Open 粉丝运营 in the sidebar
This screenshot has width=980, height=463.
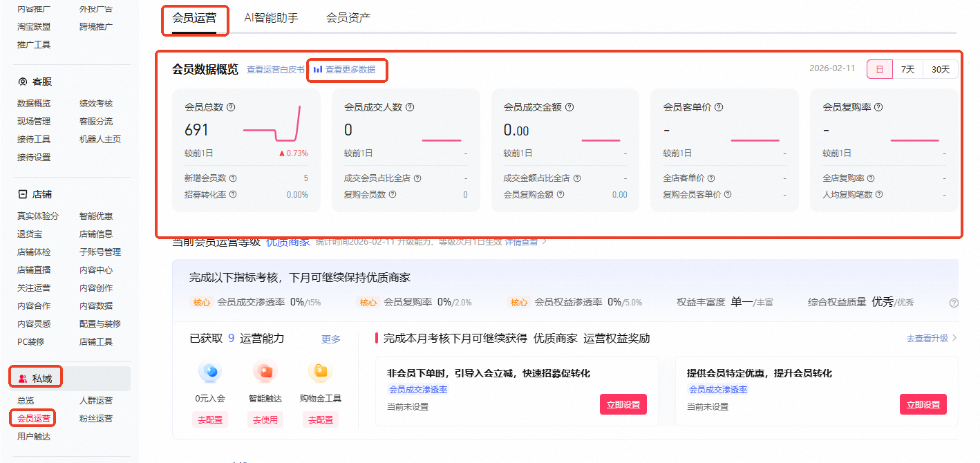tap(96, 419)
